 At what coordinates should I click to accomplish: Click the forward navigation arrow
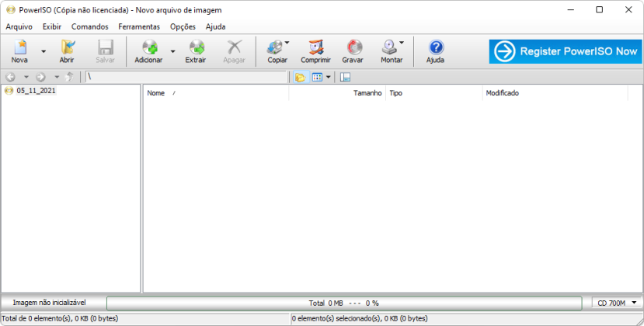[x=40, y=77]
